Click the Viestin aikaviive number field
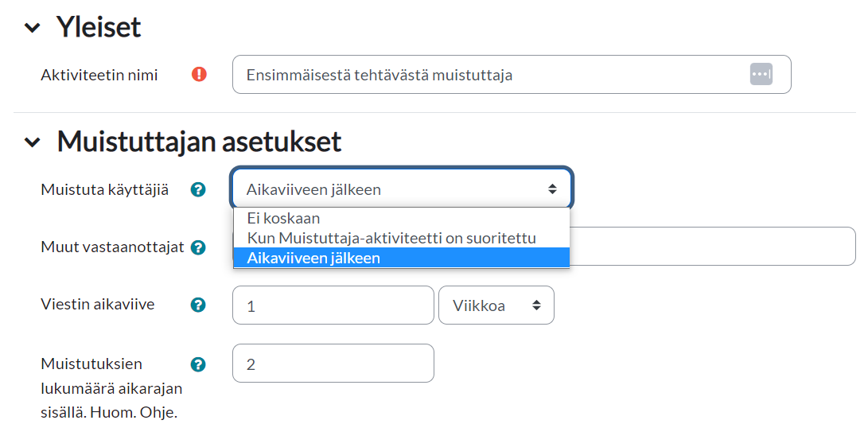 pos(333,305)
